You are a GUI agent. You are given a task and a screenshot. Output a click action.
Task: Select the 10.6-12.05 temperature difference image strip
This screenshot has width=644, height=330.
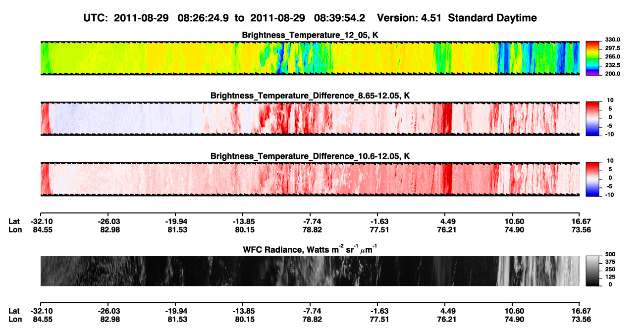pyautogui.click(x=310, y=179)
